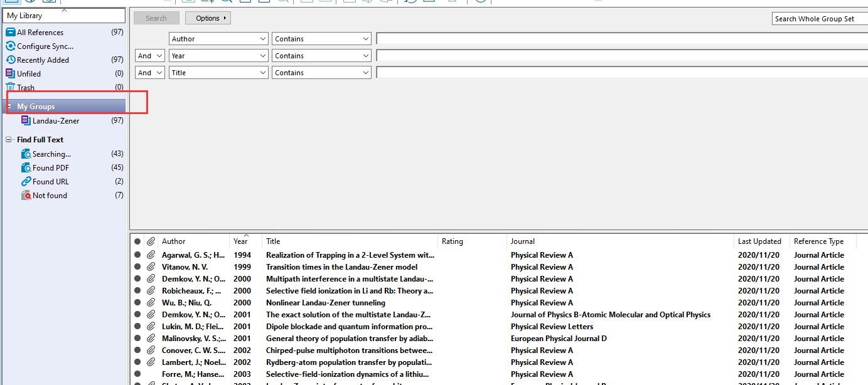
Task: Click the paperclip in Lambert row
Action: click(151, 362)
